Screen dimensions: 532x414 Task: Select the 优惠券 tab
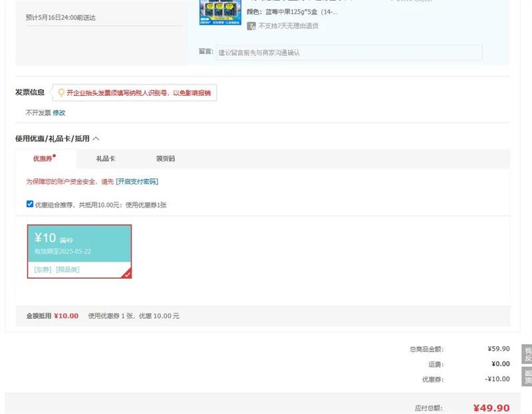43,159
